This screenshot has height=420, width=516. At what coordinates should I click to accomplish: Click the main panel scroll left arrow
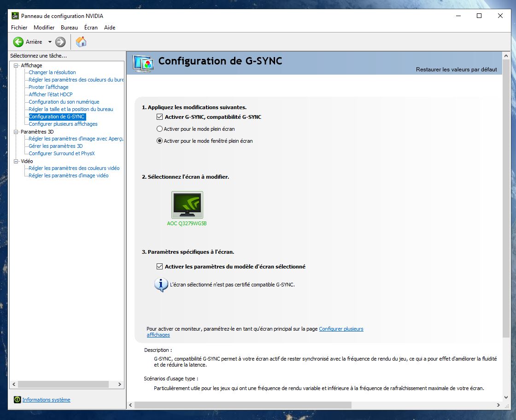coord(130,405)
